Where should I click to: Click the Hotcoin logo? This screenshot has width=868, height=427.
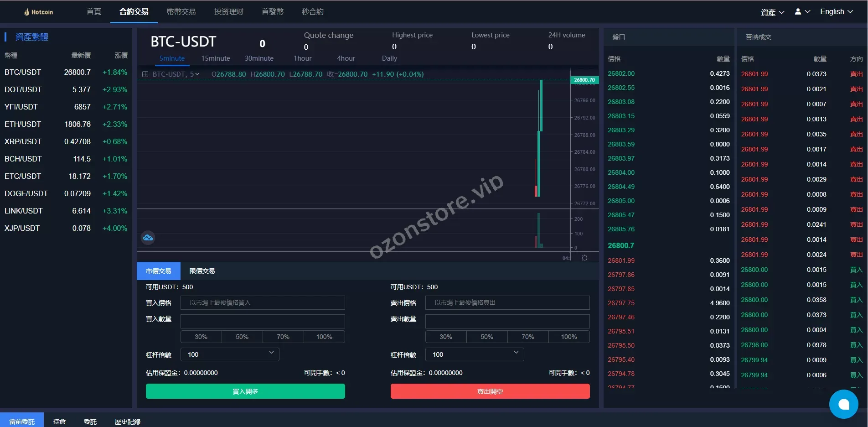[39, 12]
